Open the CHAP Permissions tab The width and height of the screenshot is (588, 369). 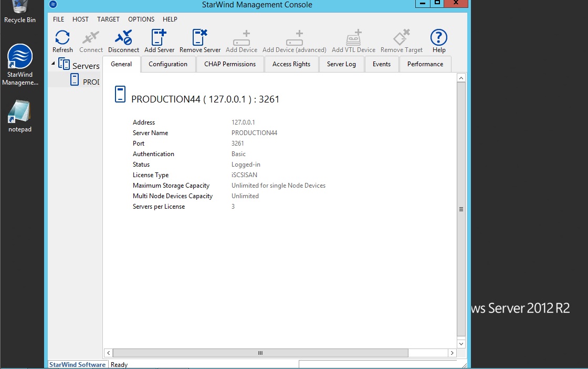pos(230,64)
